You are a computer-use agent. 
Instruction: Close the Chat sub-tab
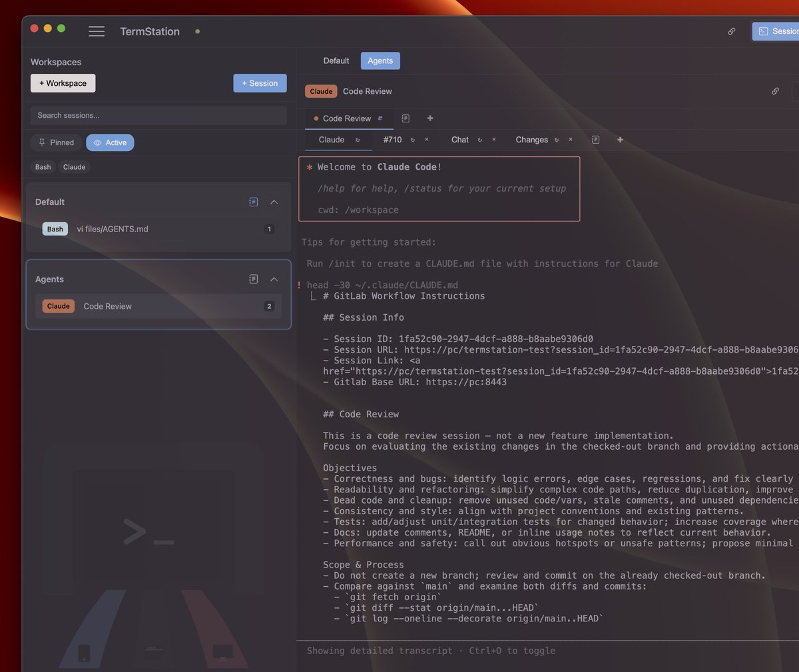pyautogui.click(x=494, y=140)
